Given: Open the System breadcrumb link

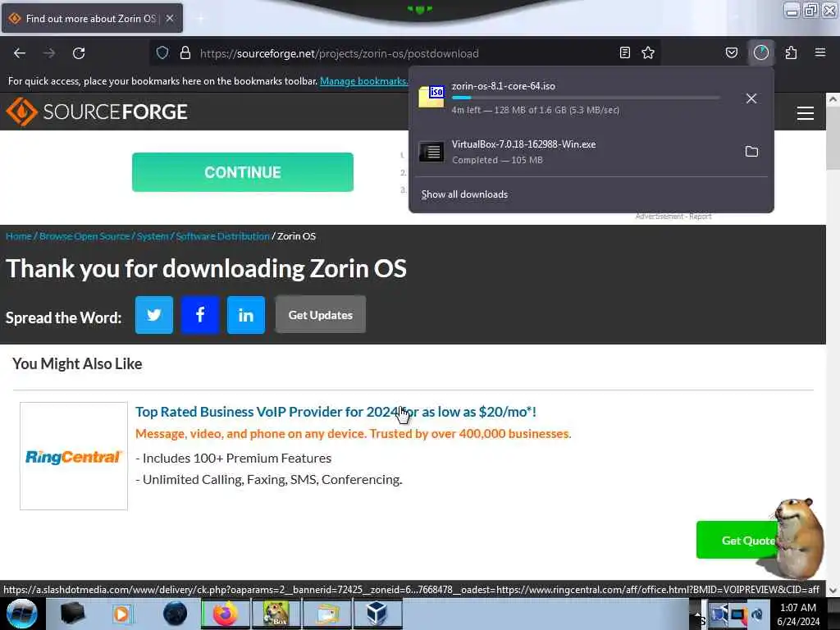Looking at the screenshot, I should [153, 236].
